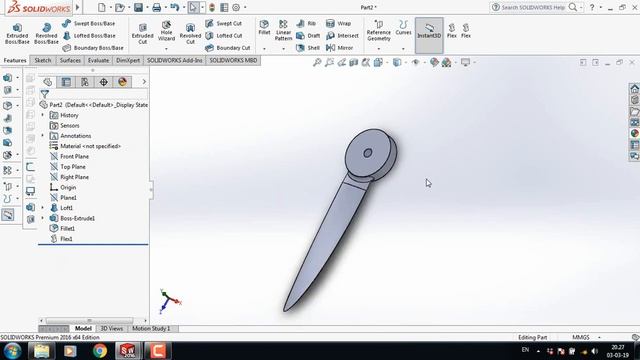
Task: Choose Lofted Boss/Base
Action: point(89,36)
